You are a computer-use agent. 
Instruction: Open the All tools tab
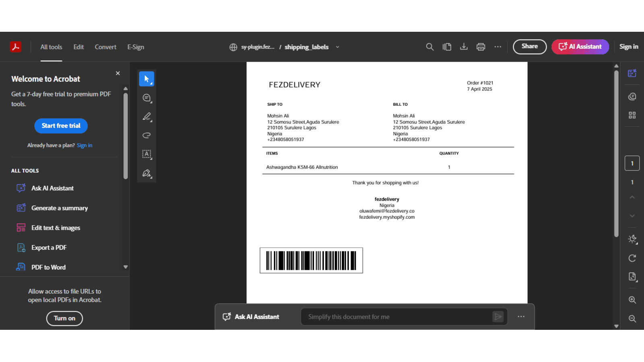tap(51, 47)
